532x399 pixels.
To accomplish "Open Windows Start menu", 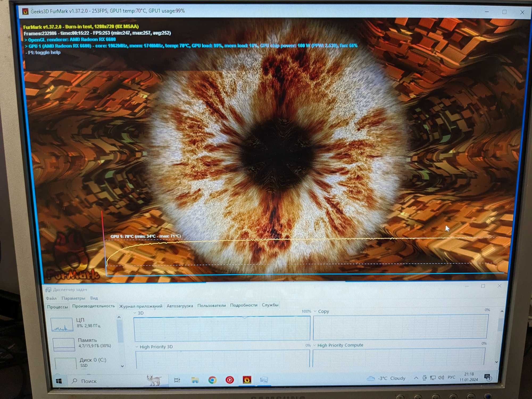I will [59, 381].
